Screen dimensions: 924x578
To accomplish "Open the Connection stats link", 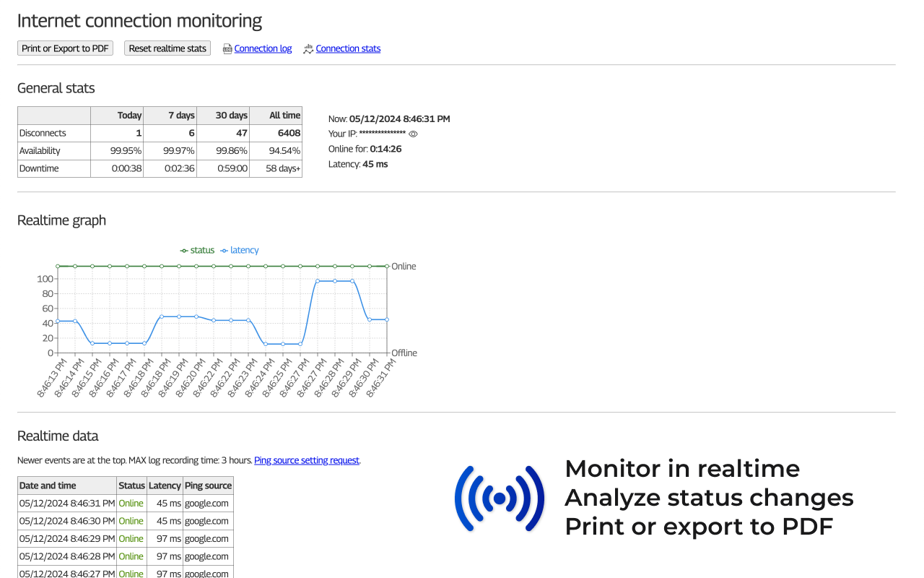I will click(x=348, y=48).
